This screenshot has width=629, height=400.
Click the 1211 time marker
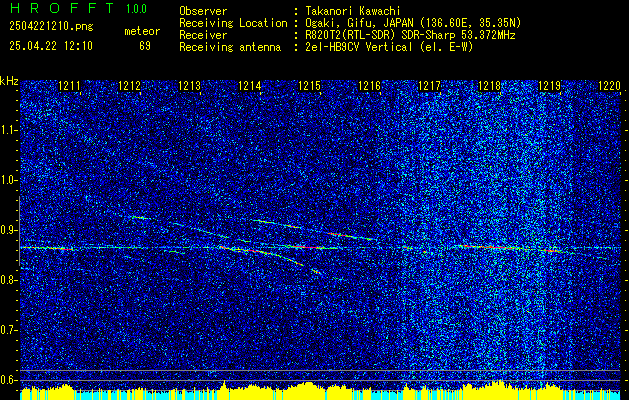tap(69, 85)
